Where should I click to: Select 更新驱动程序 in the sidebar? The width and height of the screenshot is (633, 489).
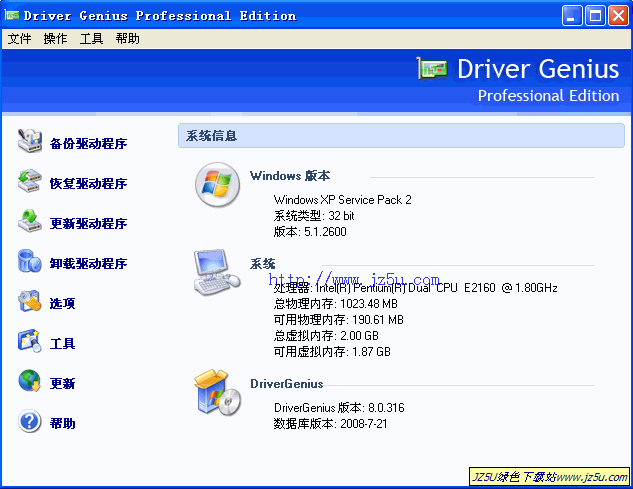click(88, 223)
